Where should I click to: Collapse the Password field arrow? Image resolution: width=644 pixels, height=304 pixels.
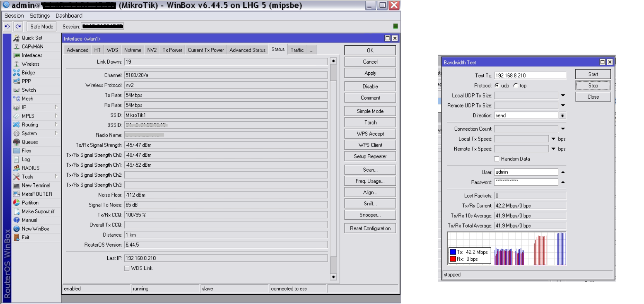coord(563,182)
